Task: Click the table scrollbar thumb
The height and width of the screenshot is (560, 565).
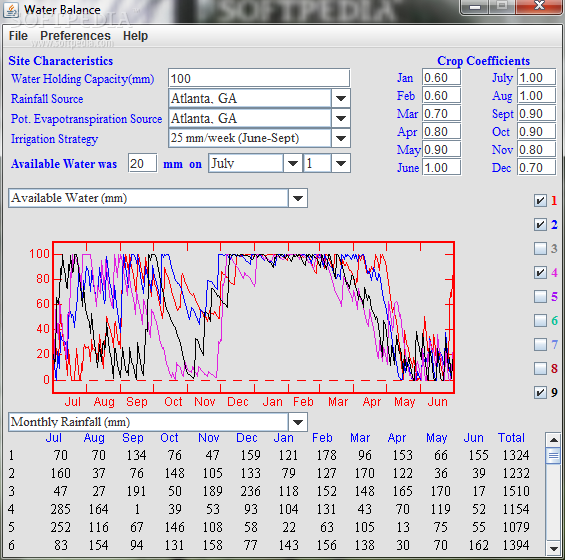Action: pyautogui.click(x=553, y=456)
